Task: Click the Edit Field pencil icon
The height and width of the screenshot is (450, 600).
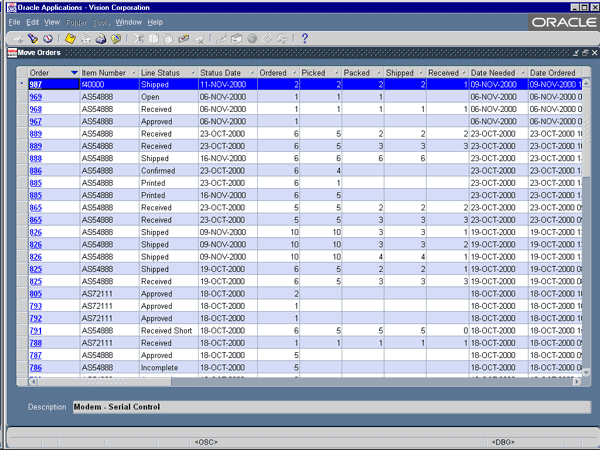Action: pyautogui.click(x=221, y=39)
